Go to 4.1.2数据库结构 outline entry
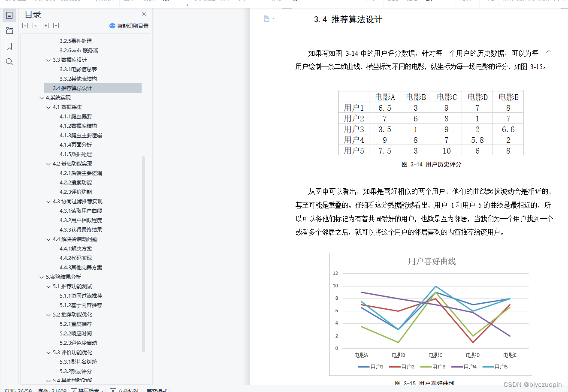This screenshot has width=568, height=392. 78,126
